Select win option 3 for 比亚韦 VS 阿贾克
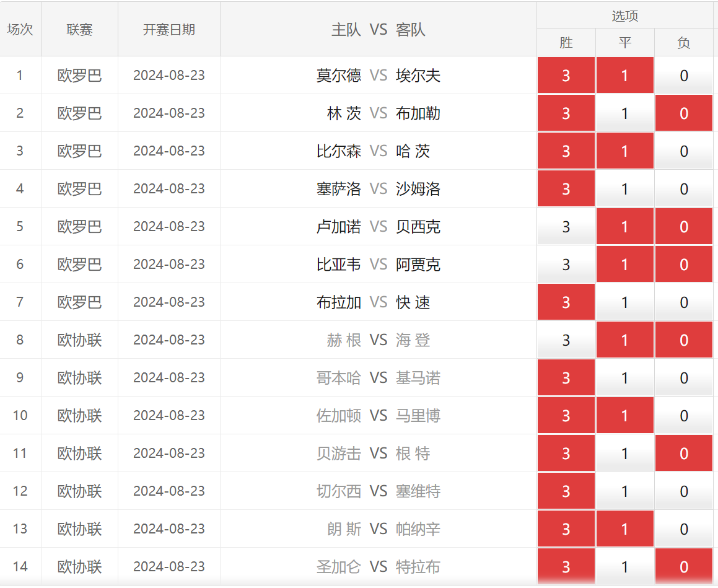This screenshot has width=718, height=588. click(x=566, y=264)
